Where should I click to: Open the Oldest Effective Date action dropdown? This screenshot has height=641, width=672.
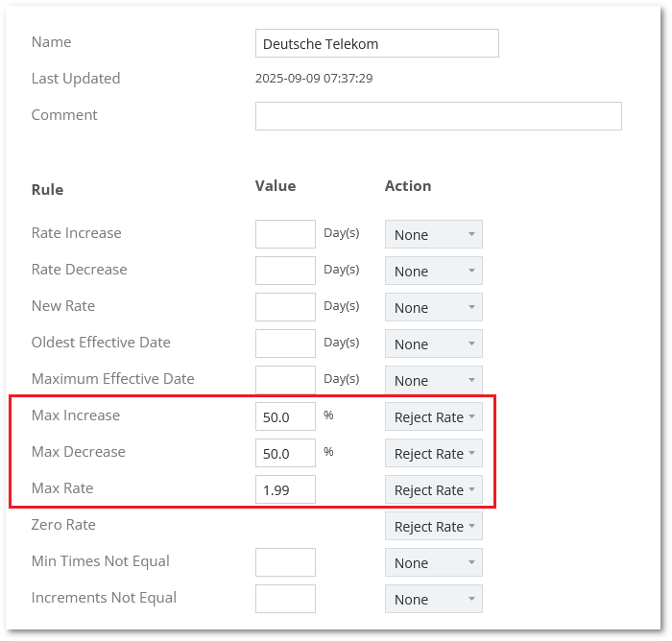433,344
